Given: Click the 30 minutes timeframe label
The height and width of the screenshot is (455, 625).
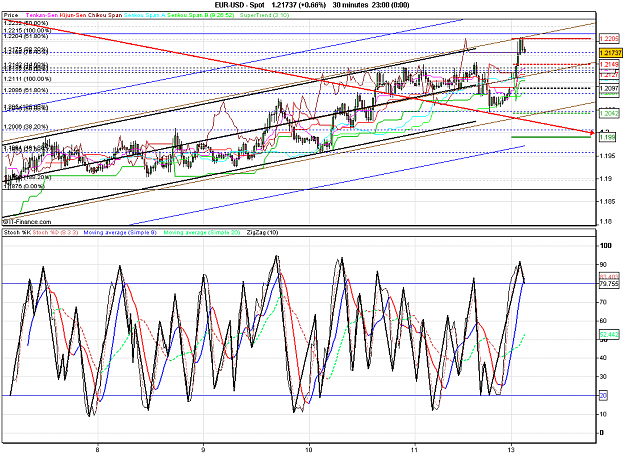Looking at the screenshot, I should (350, 5).
